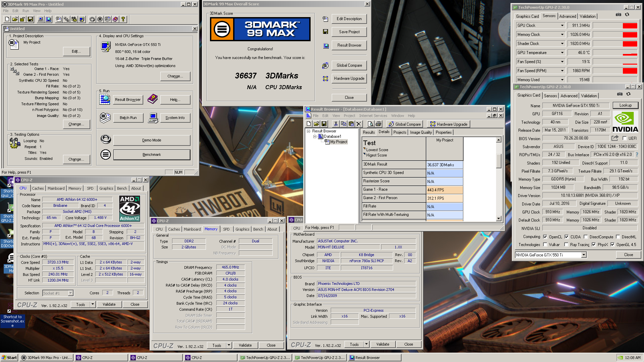Click Global Compare button in Result Browser toolbar
The width and height of the screenshot is (644, 362).
tap(405, 124)
